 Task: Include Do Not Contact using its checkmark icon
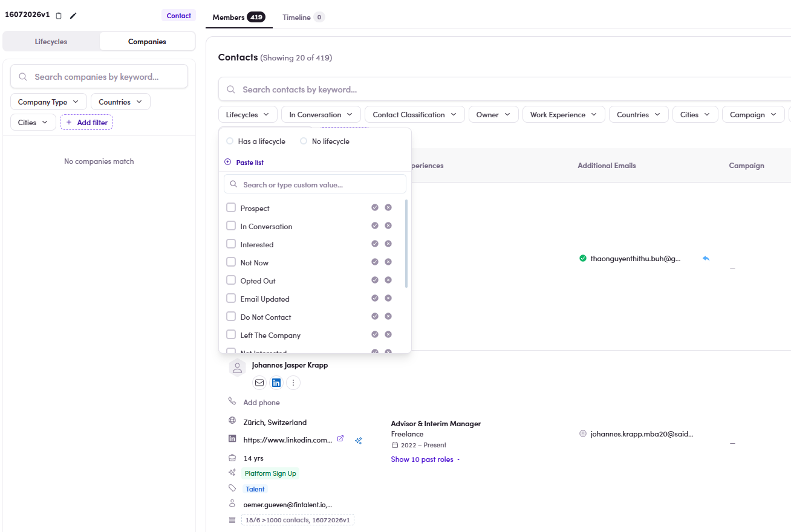click(375, 316)
